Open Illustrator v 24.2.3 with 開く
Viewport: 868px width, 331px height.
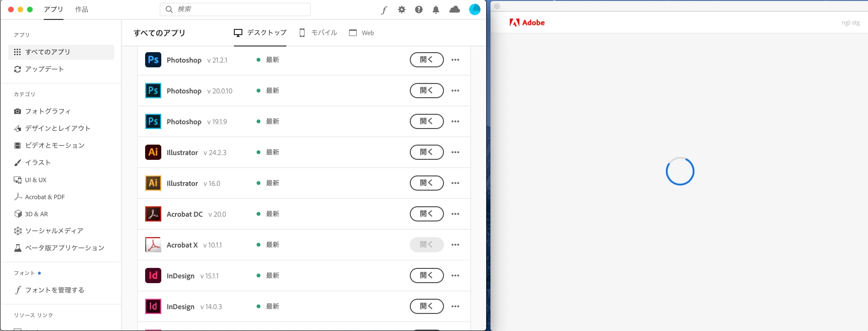427,152
